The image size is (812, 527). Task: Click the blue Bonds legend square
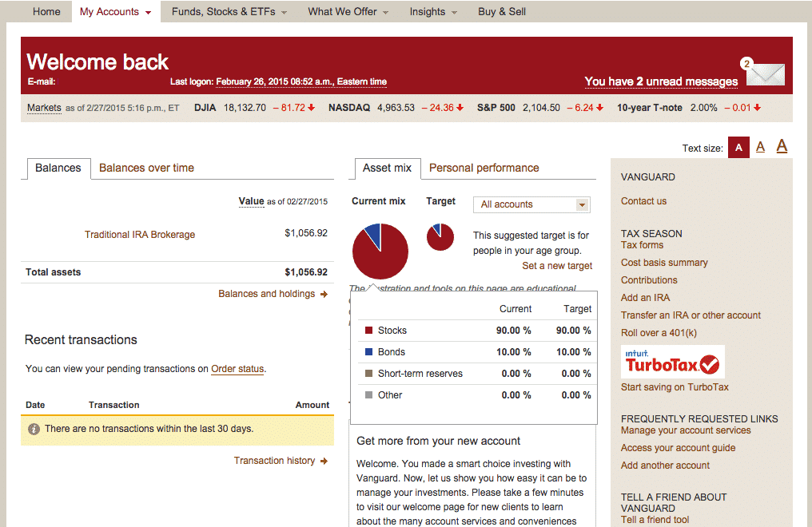(368, 351)
